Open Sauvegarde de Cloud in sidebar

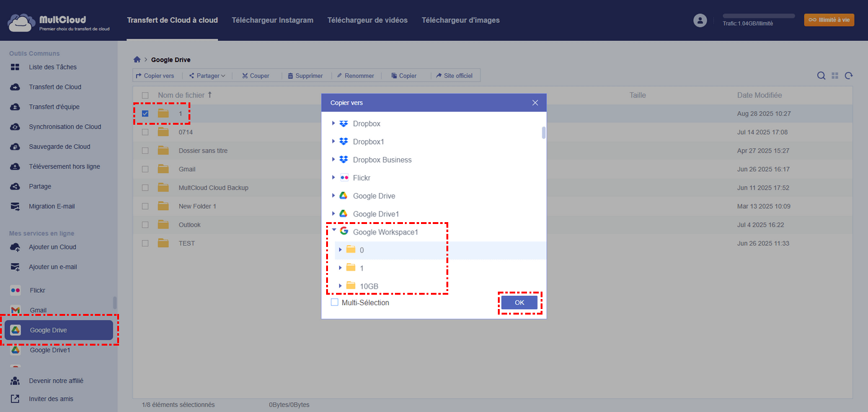[x=59, y=146]
